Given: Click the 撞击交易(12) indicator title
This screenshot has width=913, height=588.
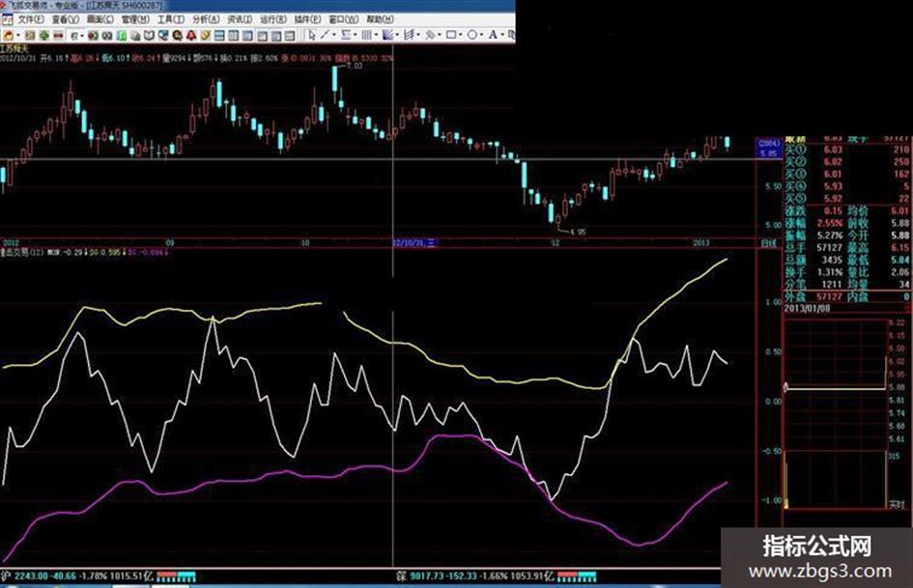Looking at the screenshot, I should (x=22, y=253).
